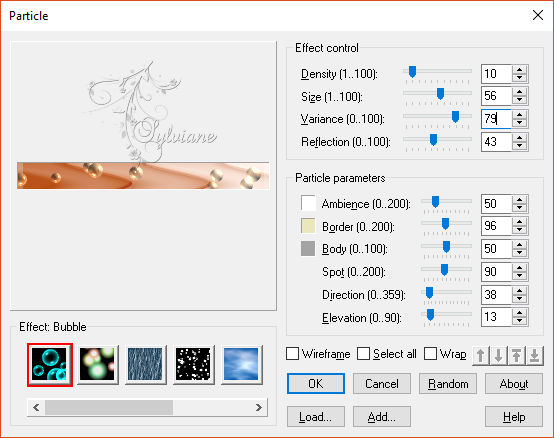Click the Random button

(x=448, y=384)
